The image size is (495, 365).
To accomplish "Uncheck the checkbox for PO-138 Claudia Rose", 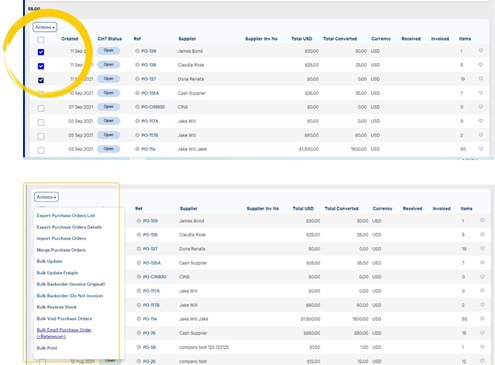I will [41, 66].
